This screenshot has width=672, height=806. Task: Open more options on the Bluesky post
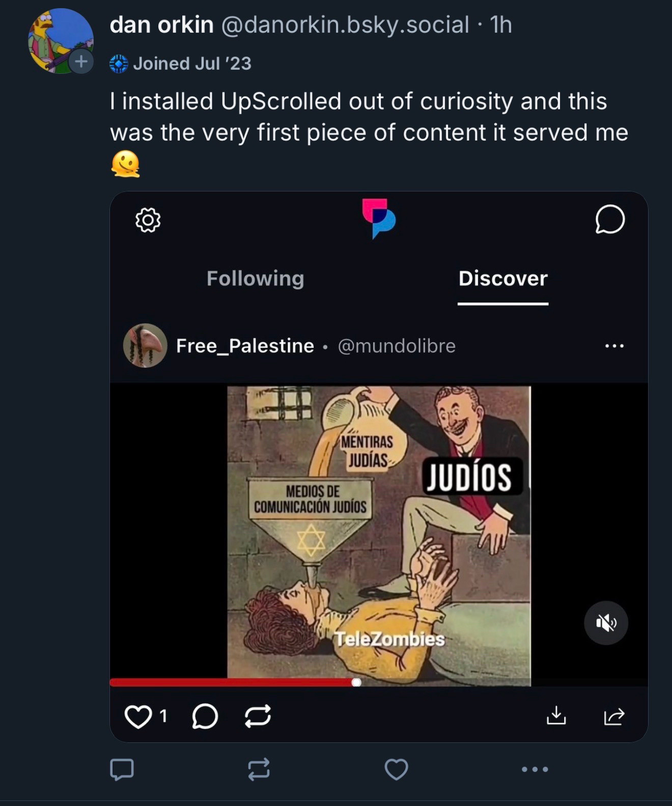535,769
